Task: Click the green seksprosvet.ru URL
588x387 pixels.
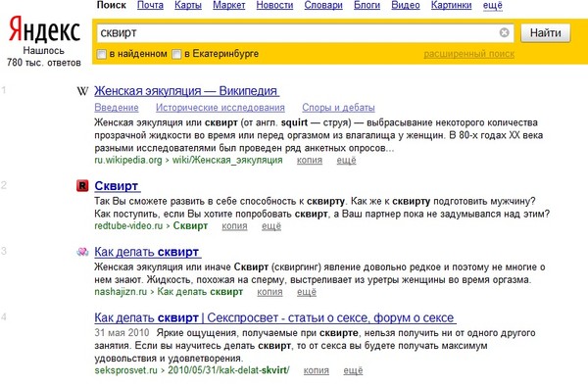Action: coord(192,370)
